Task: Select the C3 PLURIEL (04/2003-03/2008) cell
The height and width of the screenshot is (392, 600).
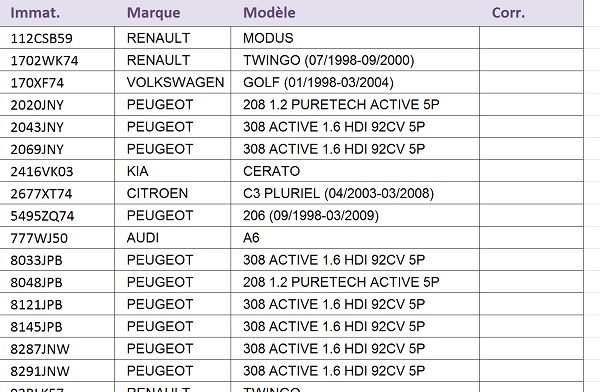Action: pyautogui.click(x=355, y=193)
